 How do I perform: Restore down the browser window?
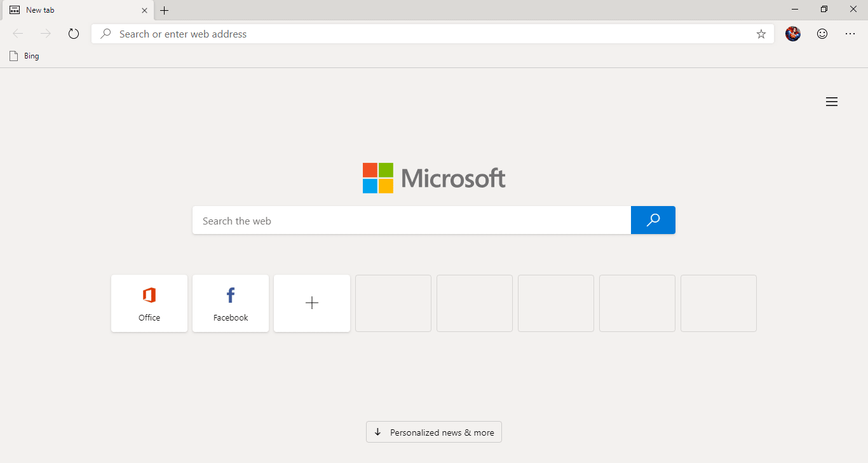pos(824,9)
